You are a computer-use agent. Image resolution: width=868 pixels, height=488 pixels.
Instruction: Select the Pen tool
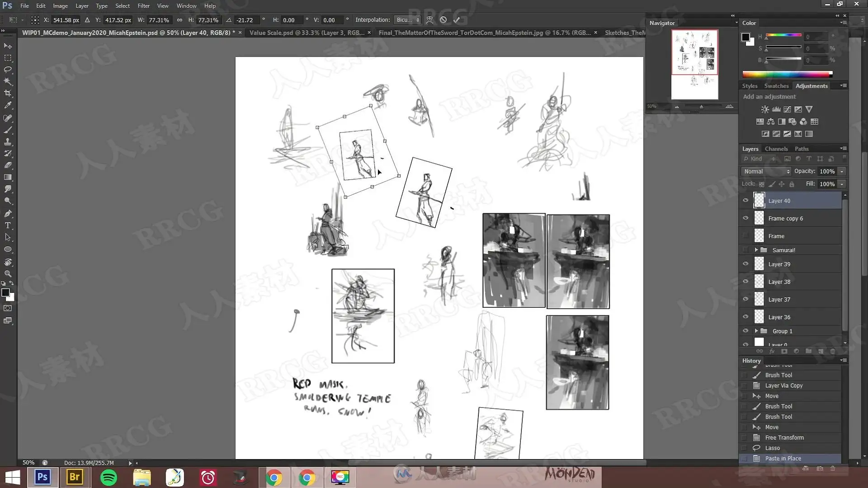8,213
